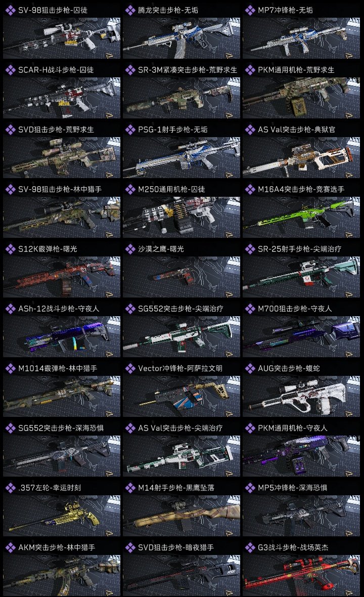Select the purple icon beside 沙漠之鹰-曙光

[130, 249]
